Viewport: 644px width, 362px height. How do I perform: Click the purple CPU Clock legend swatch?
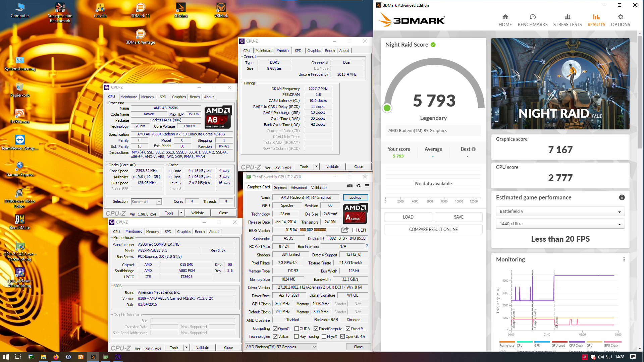point(577,342)
